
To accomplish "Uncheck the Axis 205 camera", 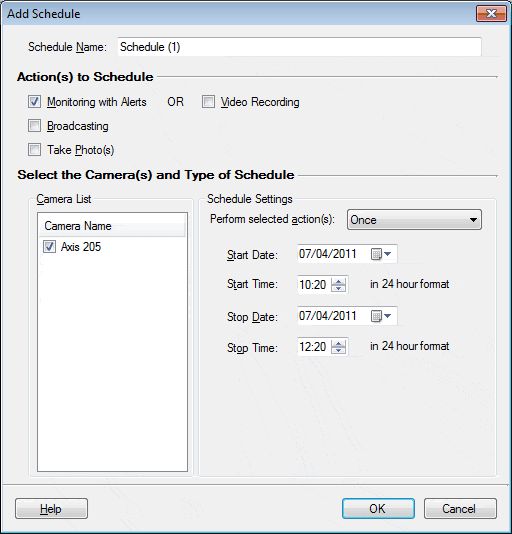I will point(49,247).
